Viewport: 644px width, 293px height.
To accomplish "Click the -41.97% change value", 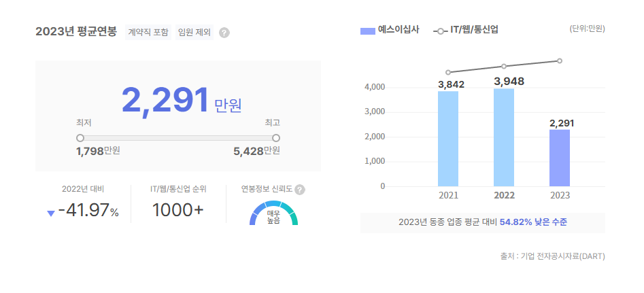I will 88,211.
